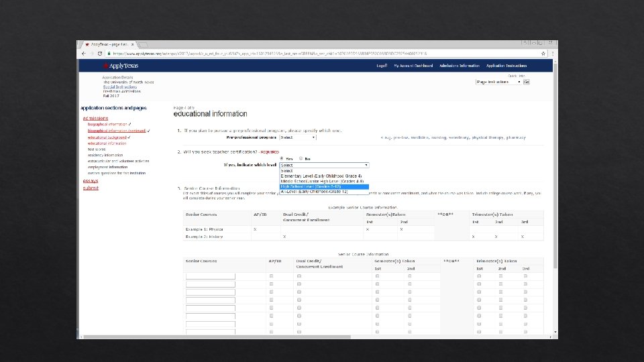644x362 pixels.
Task: Click 'Example 1: Physics' in example table
Action: tap(204, 229)
